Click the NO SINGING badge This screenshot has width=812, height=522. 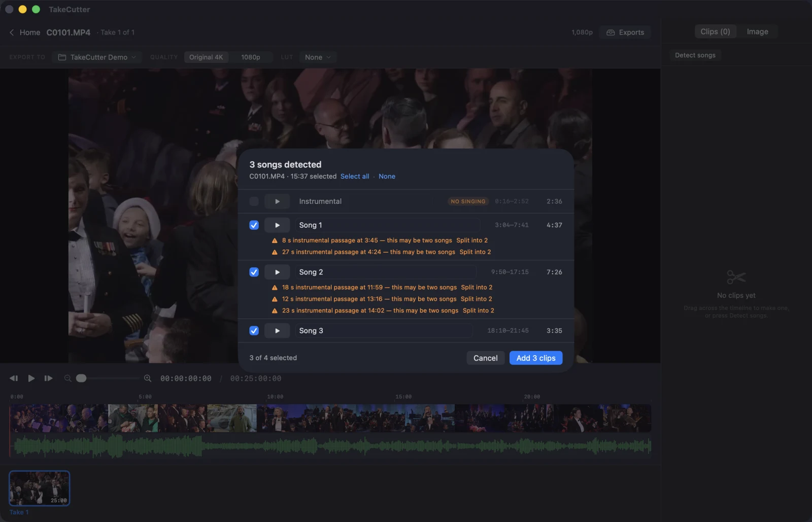468,201
